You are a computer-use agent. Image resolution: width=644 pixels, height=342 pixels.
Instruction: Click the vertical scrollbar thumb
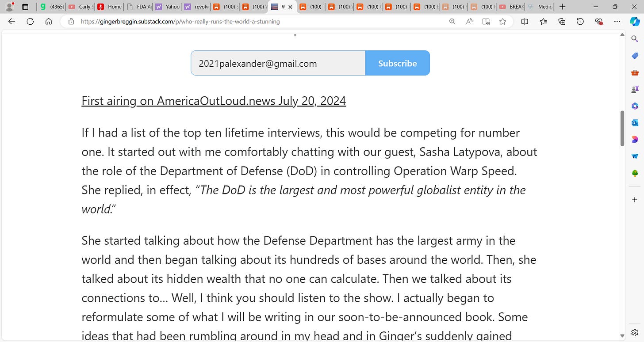(622, 128)
